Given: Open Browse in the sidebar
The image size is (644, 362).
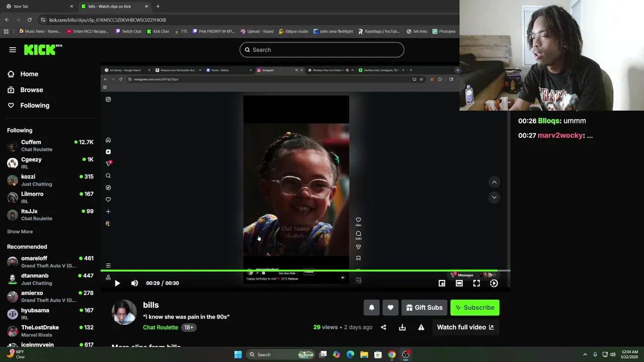Looking at the screenshot, I should point(32,89).
